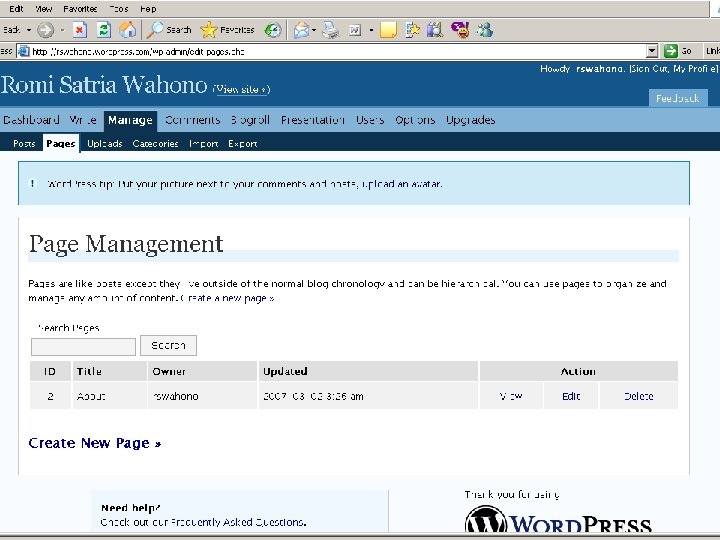The height and width of the screenshot is (540, 720).
Task: Go to Dashboard tab
Action: click(x=31, y=120)
